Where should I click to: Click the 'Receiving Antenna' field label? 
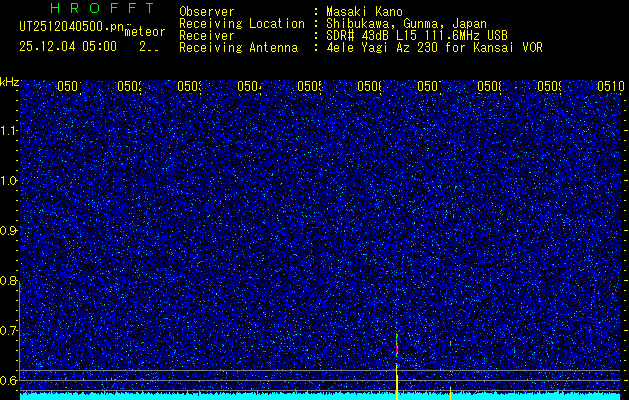click(239, 48)
